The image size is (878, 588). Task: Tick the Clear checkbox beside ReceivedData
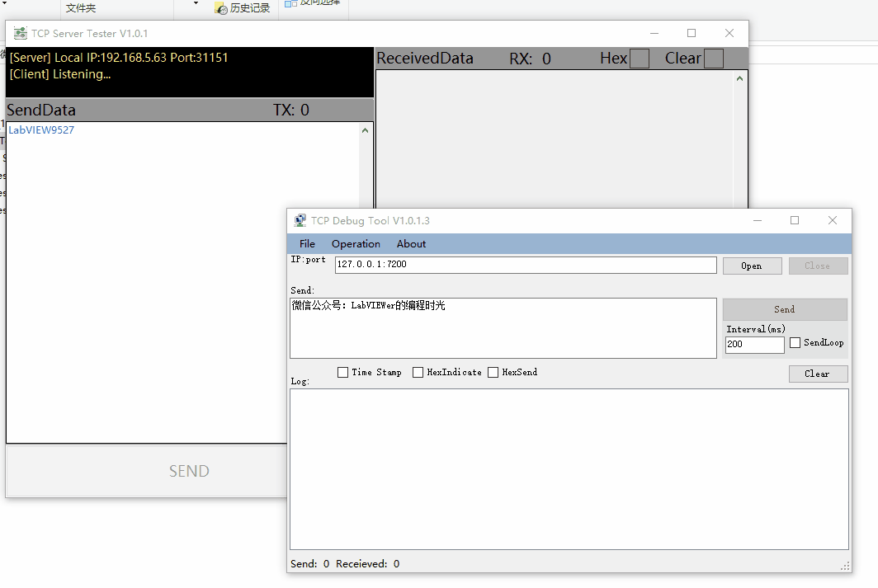(715, 58)
